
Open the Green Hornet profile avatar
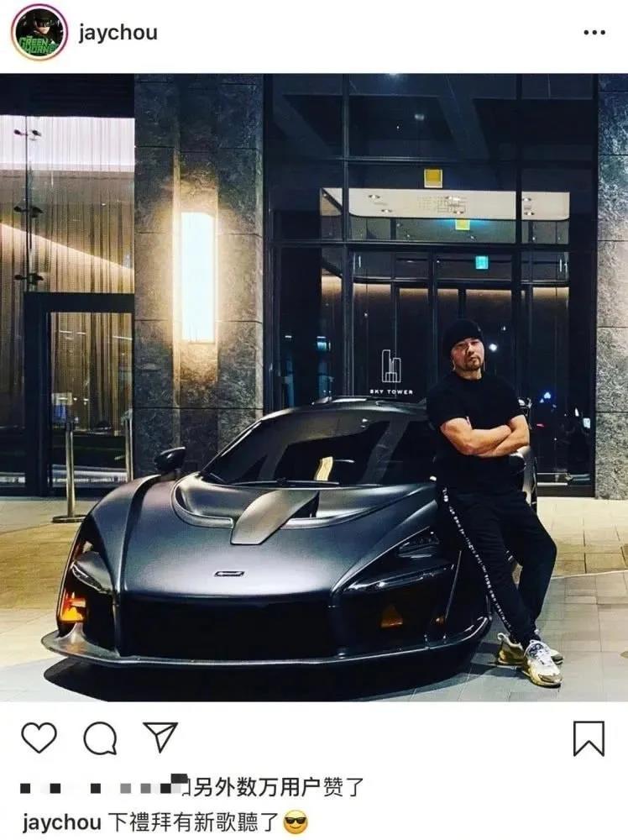point(39,34)
